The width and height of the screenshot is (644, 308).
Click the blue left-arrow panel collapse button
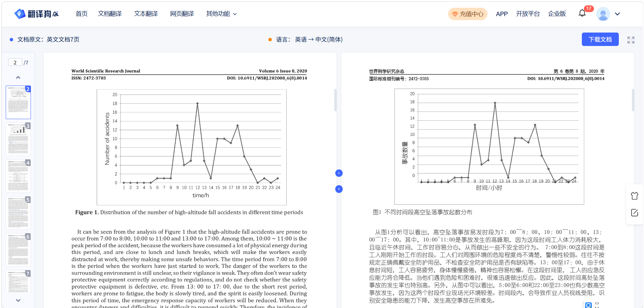coord(339,173)
